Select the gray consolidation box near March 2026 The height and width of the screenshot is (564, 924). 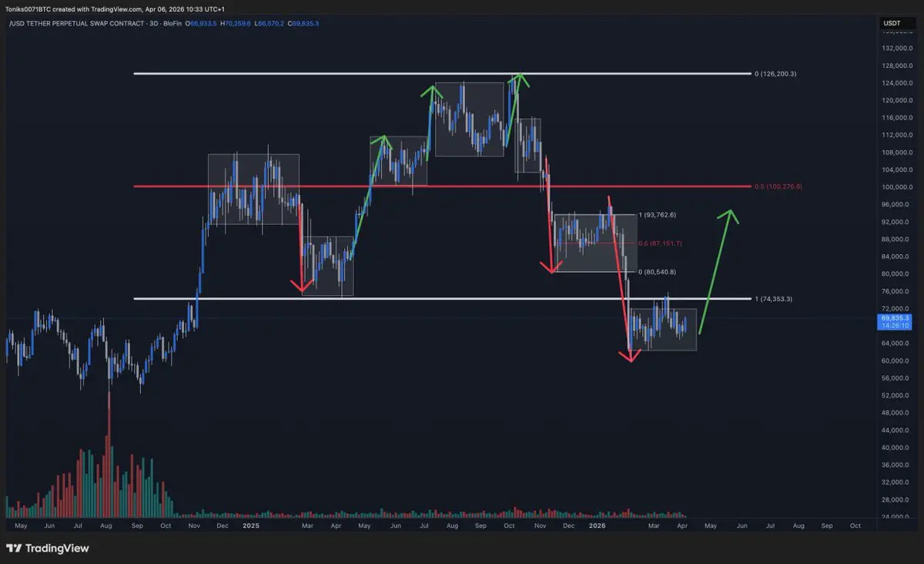663,330
